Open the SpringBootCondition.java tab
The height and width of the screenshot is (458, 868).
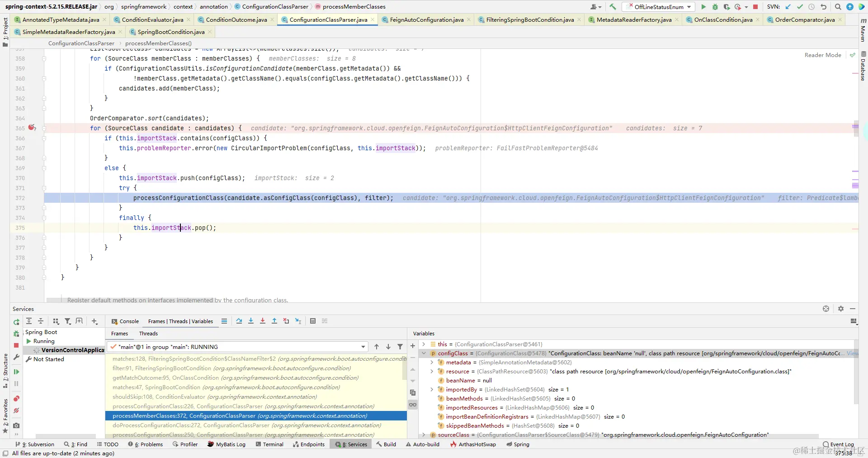pyautogui.click(x=171, y=32)
